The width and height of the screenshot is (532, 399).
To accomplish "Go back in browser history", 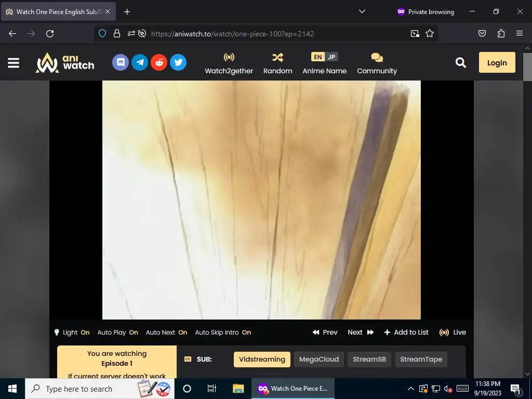I will 12,34.
